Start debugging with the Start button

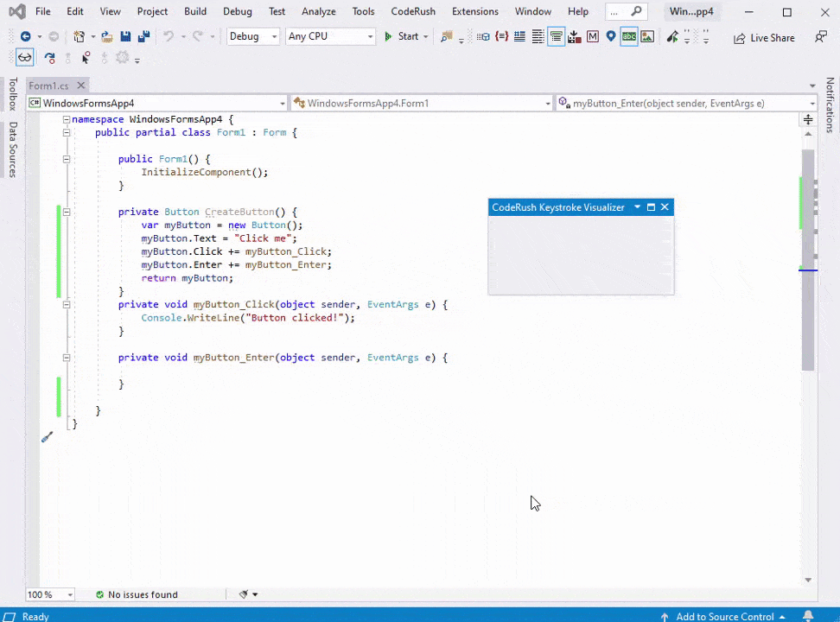click(403, 36)
